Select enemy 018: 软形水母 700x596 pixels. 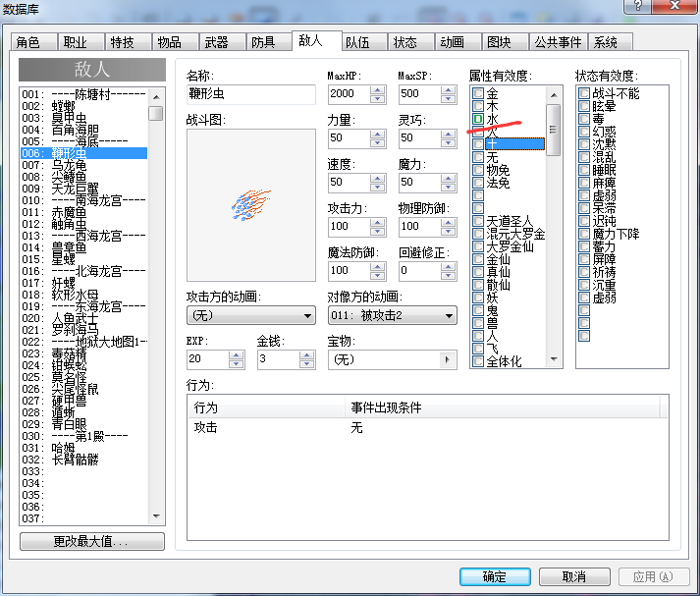click(83, 295)
